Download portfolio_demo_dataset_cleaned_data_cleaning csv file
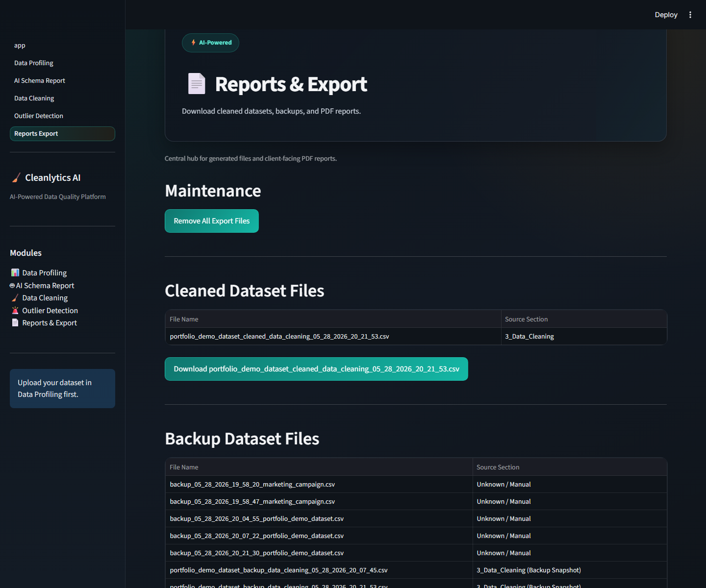Screen dimensions: 706x588 point(316,369)
